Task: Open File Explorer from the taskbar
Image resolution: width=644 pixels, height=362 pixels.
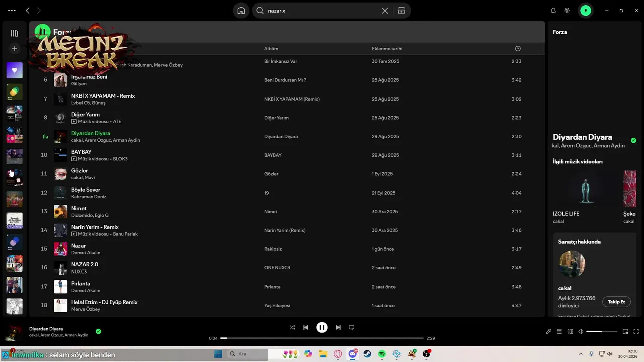Action: coord(323,354)
